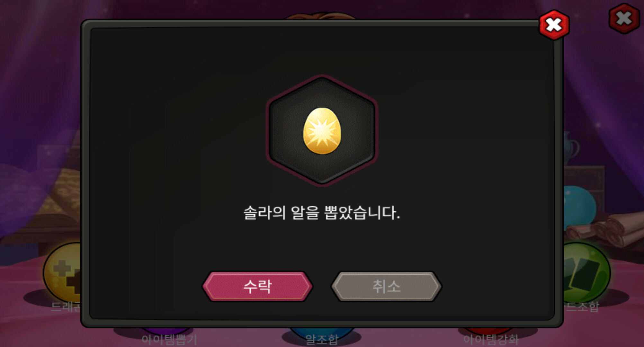The height and width of the screenshot is (347, 644).
Task: Click the blue orb above 알조합
Action: coord(321,331)
